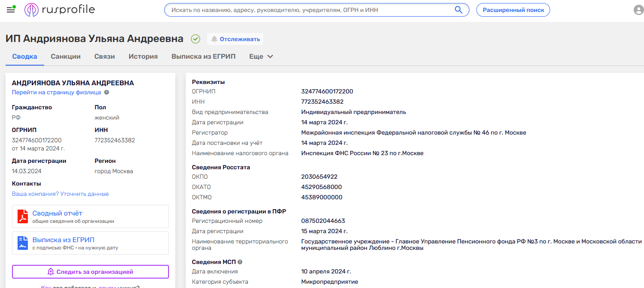Open the Выписка из ЕГРИП tab
Image resolution: width=644 pixels, height=288 pixels.
(x=203, y=57)
